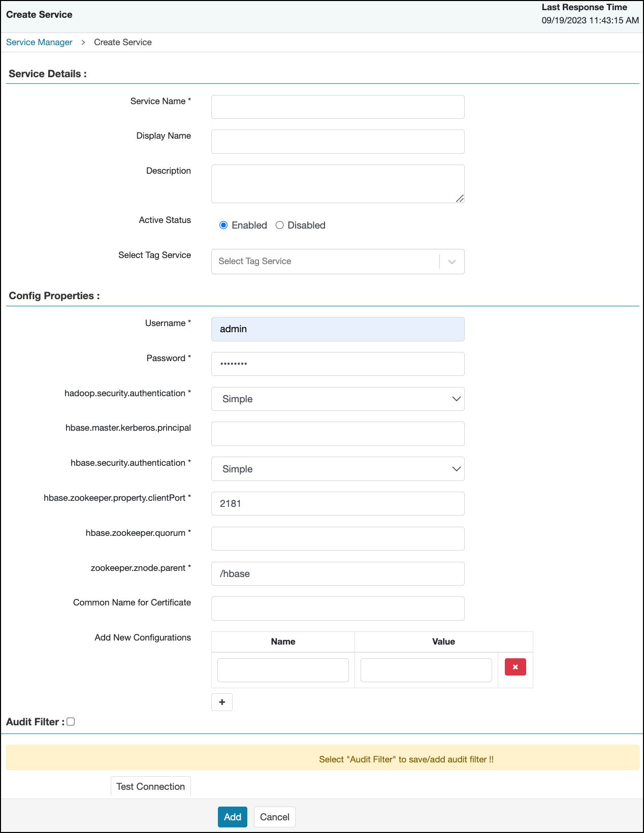
Task: Click the Password input field
Action: (x=338, y=364)
